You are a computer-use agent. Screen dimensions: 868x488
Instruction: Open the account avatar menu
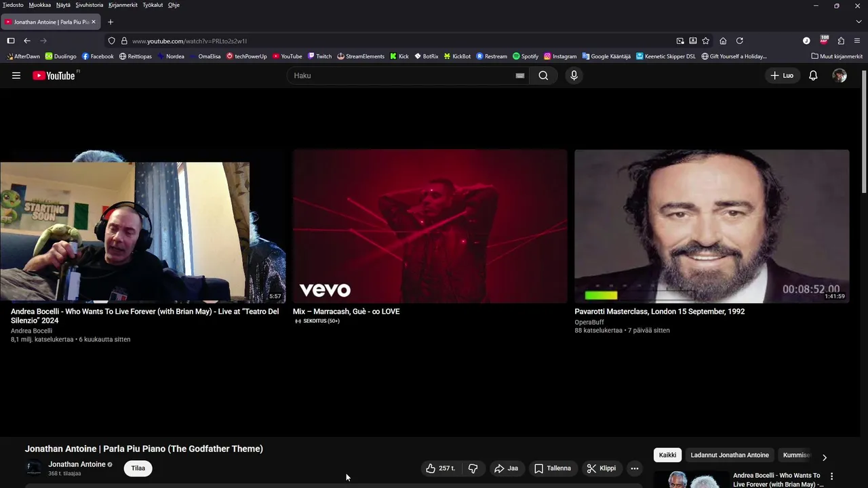[x=840, y=75]
